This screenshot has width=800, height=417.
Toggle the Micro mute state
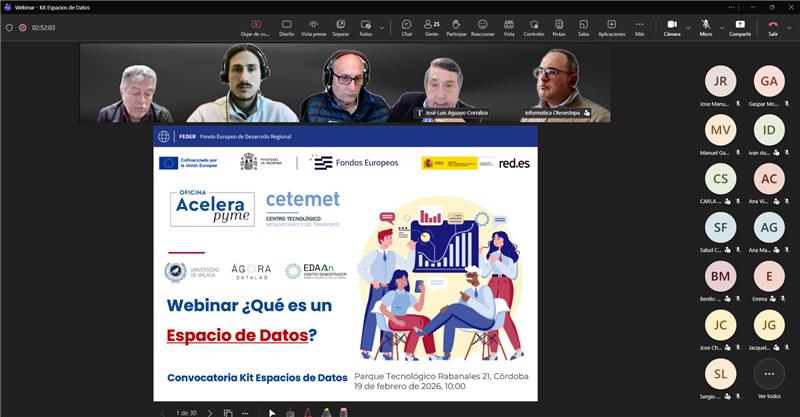pos(706,27)
